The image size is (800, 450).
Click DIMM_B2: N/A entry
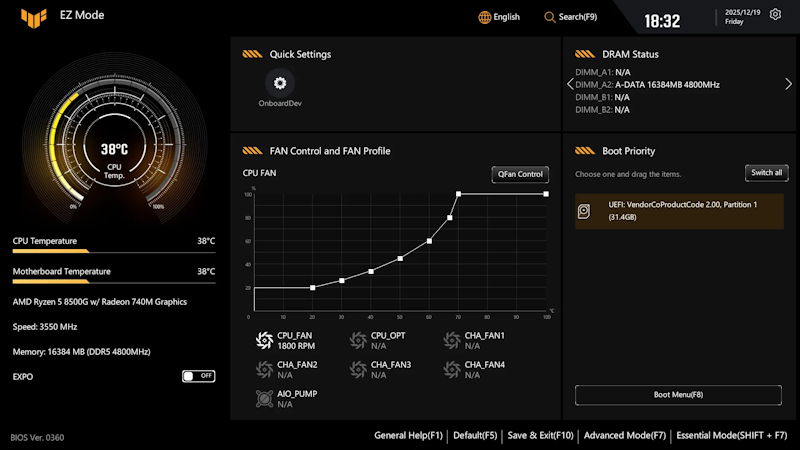602,110
